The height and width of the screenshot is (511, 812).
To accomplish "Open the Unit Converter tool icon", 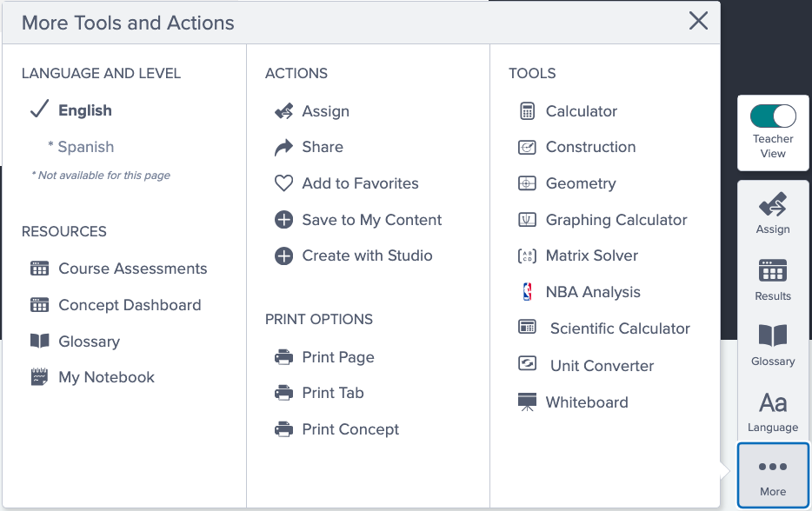I will (527, 364).
